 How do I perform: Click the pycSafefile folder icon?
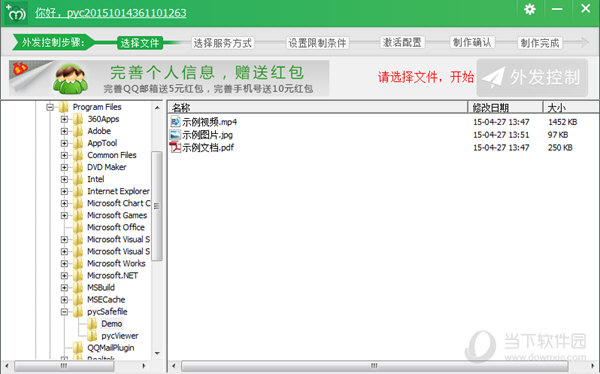(78, 312)
